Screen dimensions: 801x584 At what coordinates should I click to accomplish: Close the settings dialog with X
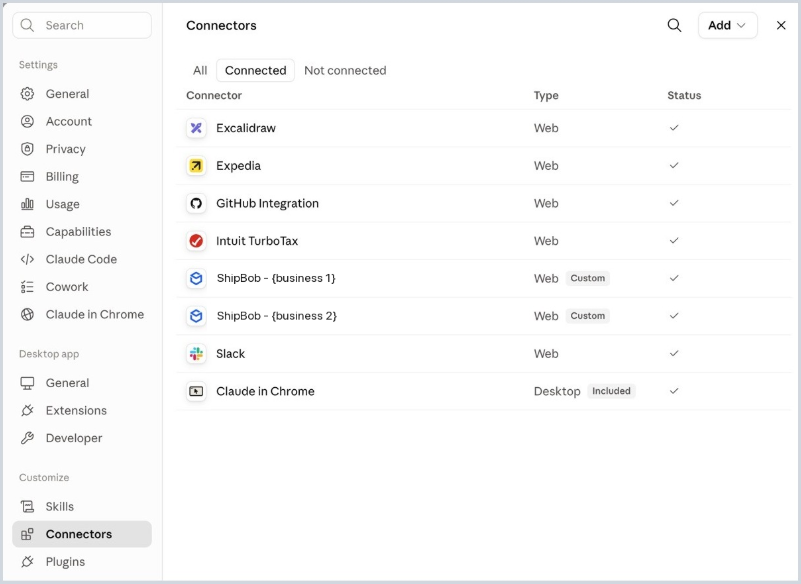[x=781, y=25]
